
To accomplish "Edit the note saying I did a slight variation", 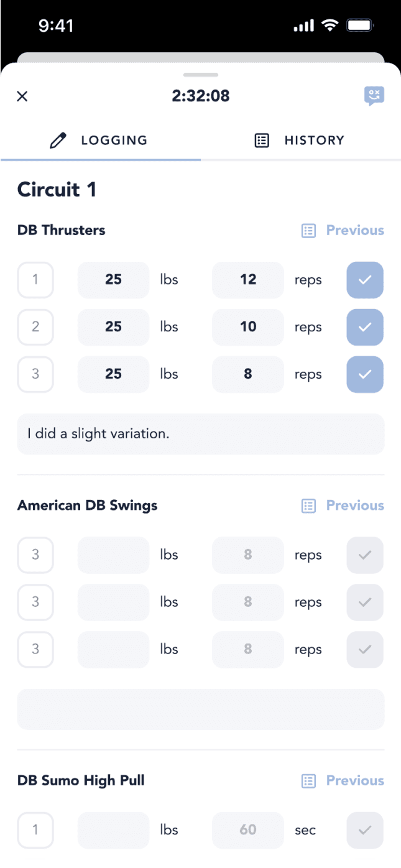I will click(200, 433).
